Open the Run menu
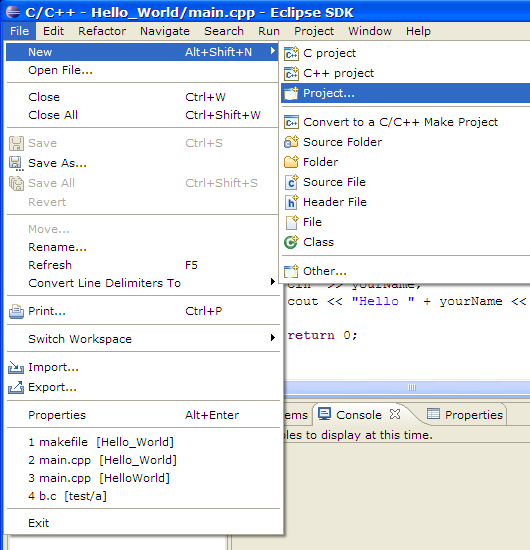The image size is (530, 550). [269, 31]
